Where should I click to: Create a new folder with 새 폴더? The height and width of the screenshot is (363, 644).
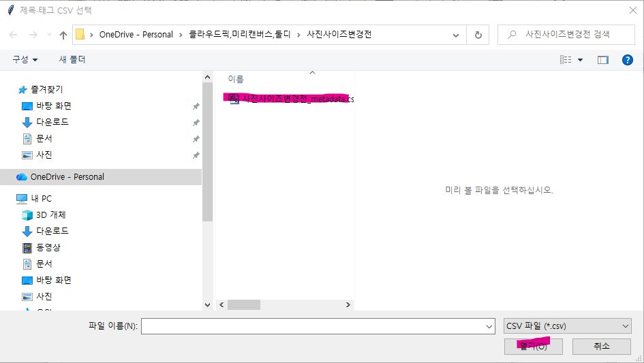tap(72, 59)
